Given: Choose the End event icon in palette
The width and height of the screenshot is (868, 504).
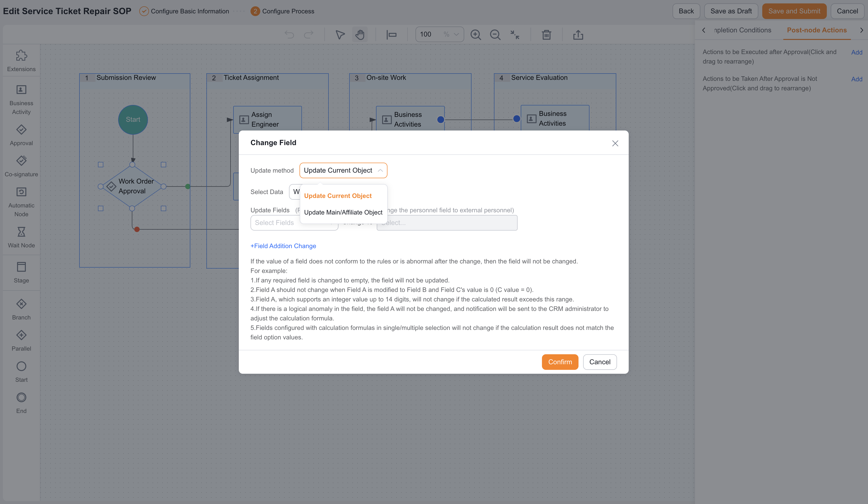Looking at the screenshot, I should click(x=21, y=397).
